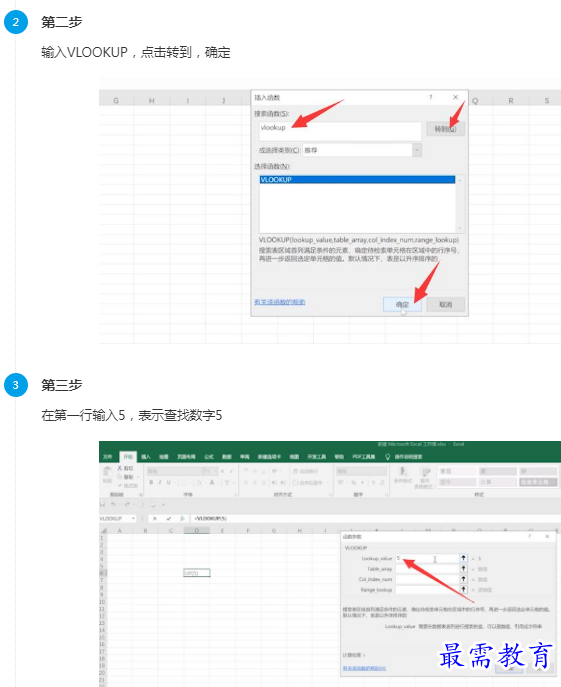The width and height of the screenshot is (561, 687).
Task: Open the font size dropdown in ribbon
Action: 216,471
